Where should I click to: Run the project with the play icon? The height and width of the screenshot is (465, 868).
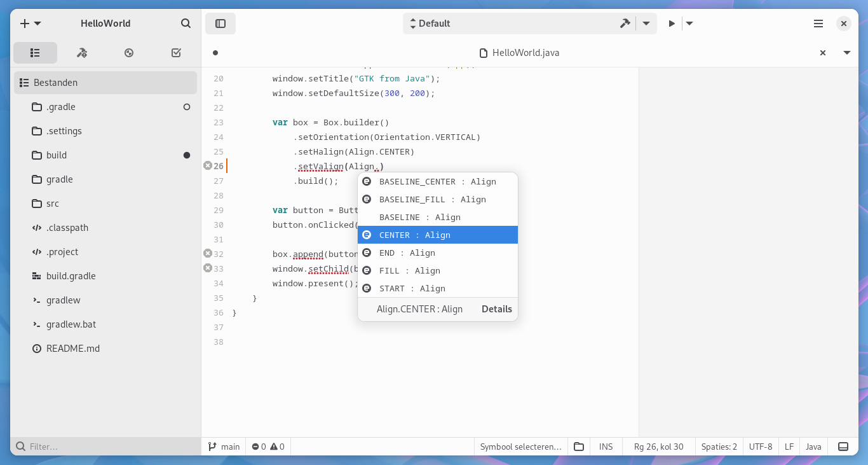(x=672, y=23)
